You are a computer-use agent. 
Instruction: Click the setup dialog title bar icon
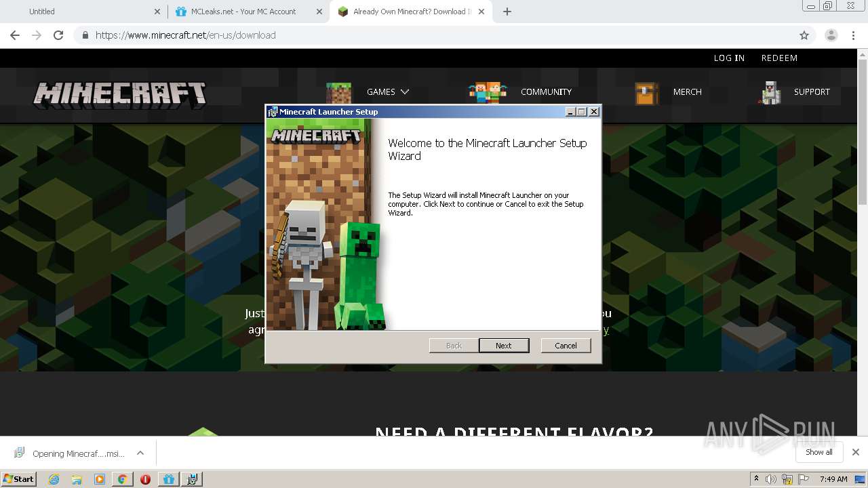click(x=273, y=112)
